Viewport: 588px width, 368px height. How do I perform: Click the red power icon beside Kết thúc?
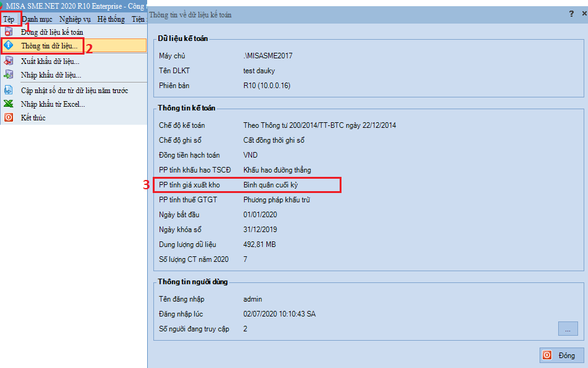[9, 117]
